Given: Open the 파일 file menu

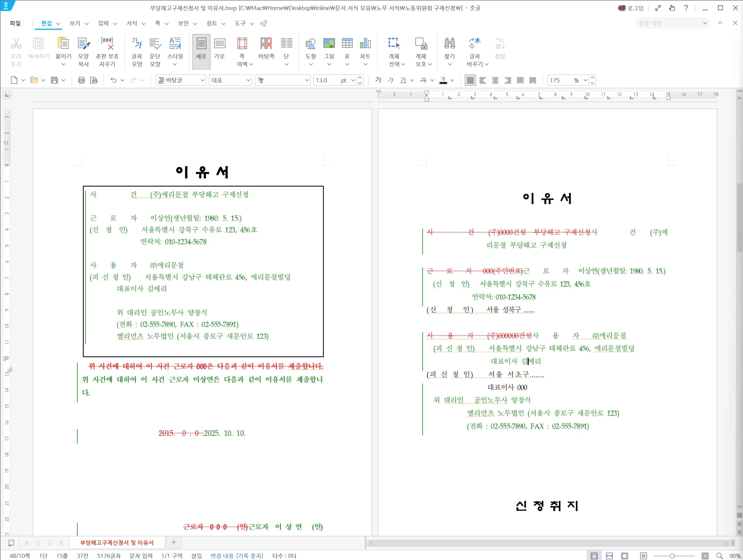Looking at the screenshot, I should pyautogui.click(x=15, y=23).
